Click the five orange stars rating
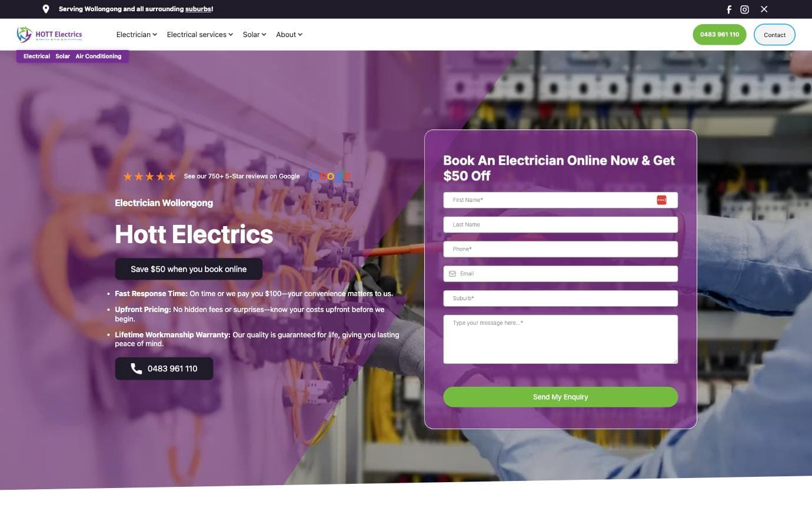812x511 pixels. [x=149, y=177]
